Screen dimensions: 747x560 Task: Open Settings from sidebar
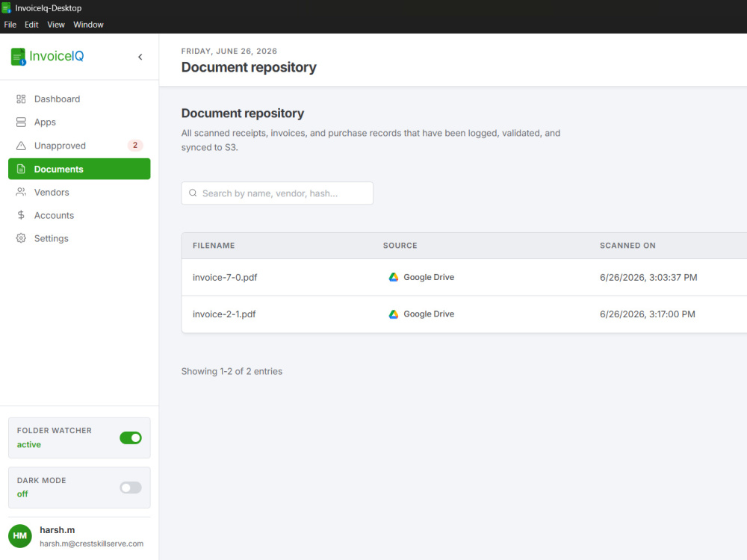[79, 238]
